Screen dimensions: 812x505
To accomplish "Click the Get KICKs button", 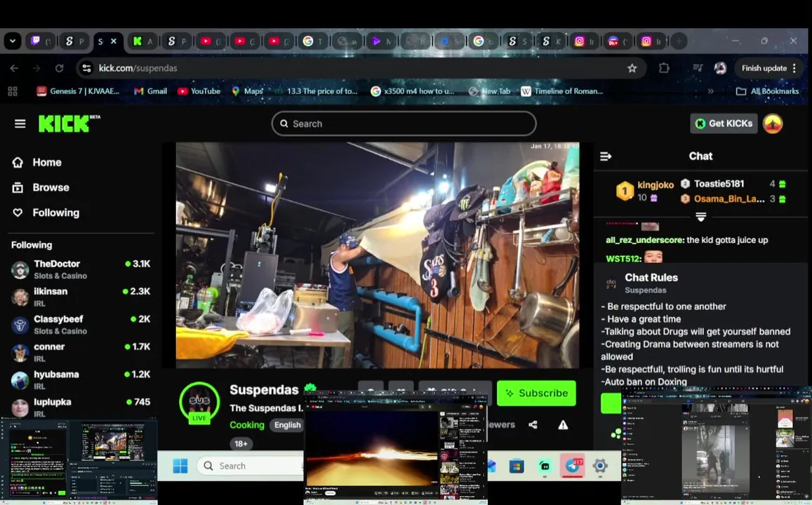I will coord(724,123).
